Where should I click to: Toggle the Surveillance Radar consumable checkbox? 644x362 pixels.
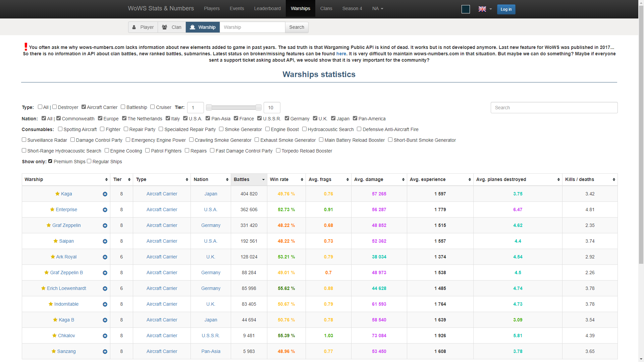tap(24, 140)
